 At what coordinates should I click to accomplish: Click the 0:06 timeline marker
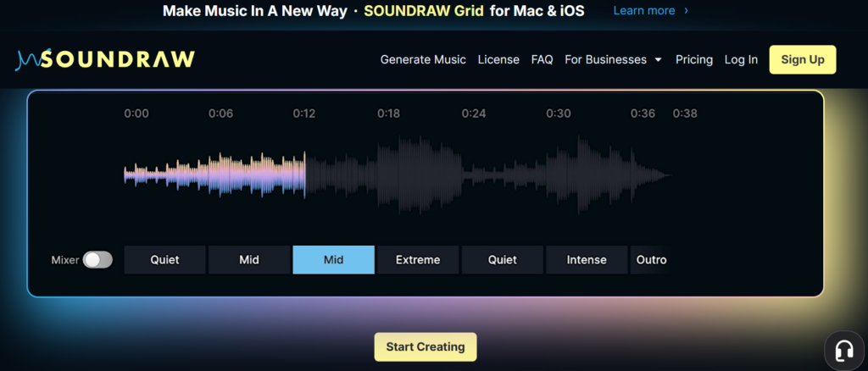tap(220, 114)
